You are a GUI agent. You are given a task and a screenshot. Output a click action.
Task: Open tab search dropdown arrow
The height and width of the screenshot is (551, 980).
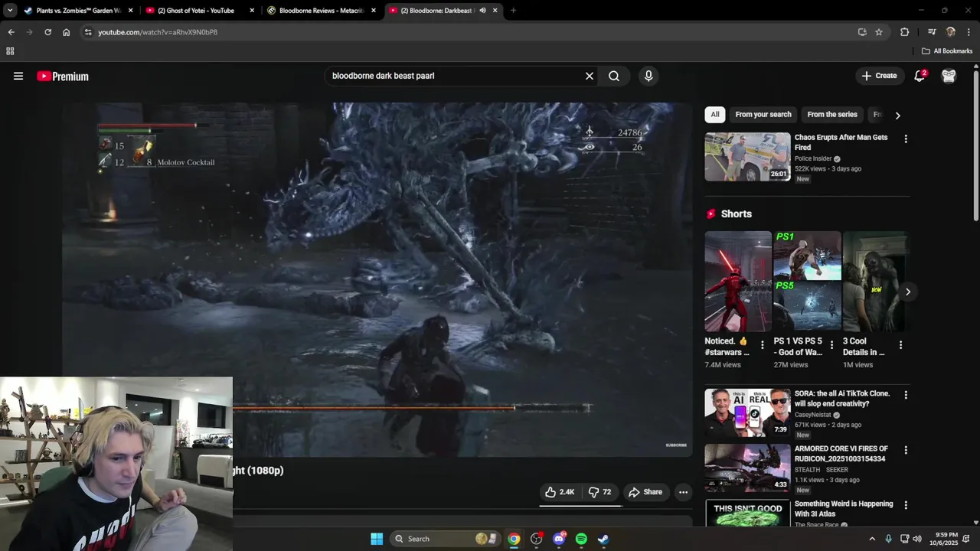point(10,11)
